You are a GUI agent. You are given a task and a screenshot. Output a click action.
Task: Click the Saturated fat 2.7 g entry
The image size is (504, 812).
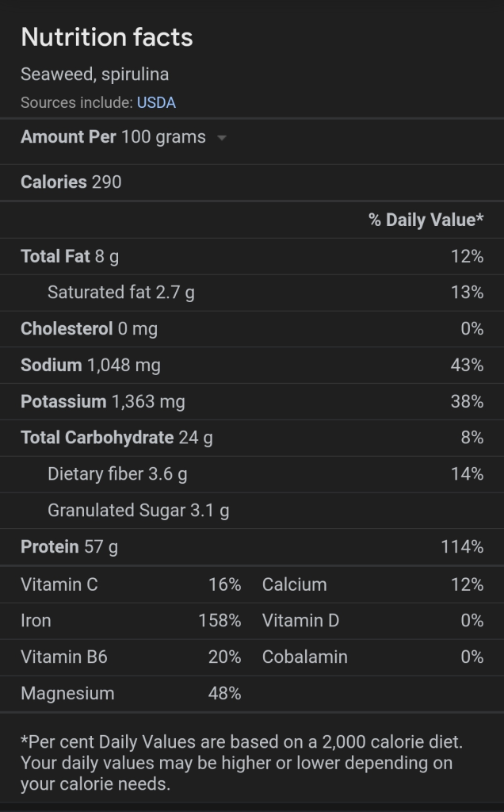(x=120, y=293)
